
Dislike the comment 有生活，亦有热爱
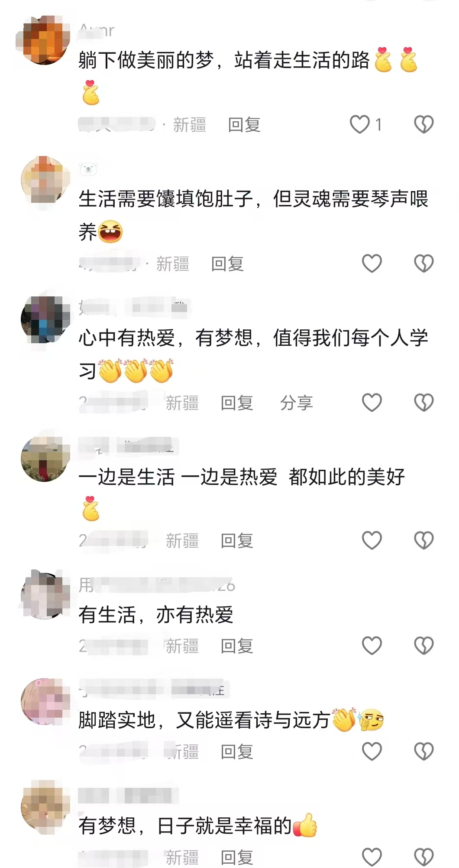pyautogui.click(x=423, y=646)
